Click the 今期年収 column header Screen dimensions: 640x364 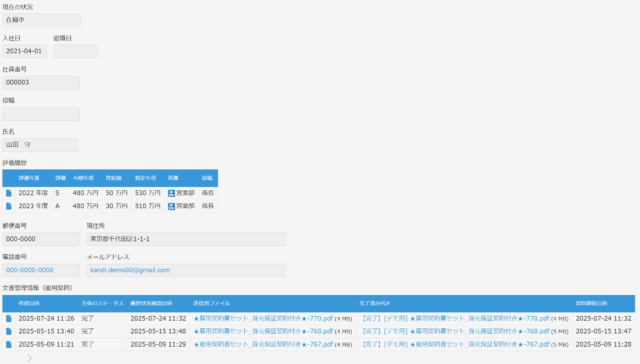[83, 178]
